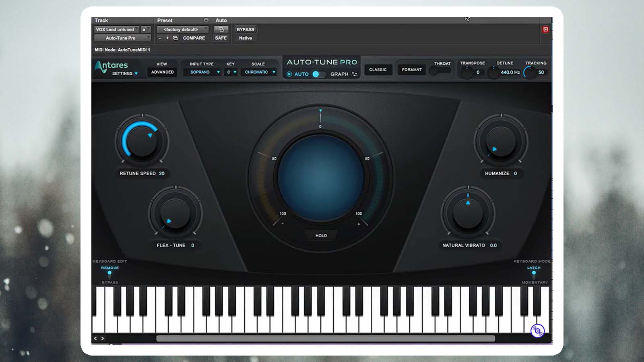Click the keyboard scroll right arrow
The height and width of the screenshot is (362, 644).
pyautogui.click(x=102, y=338)
